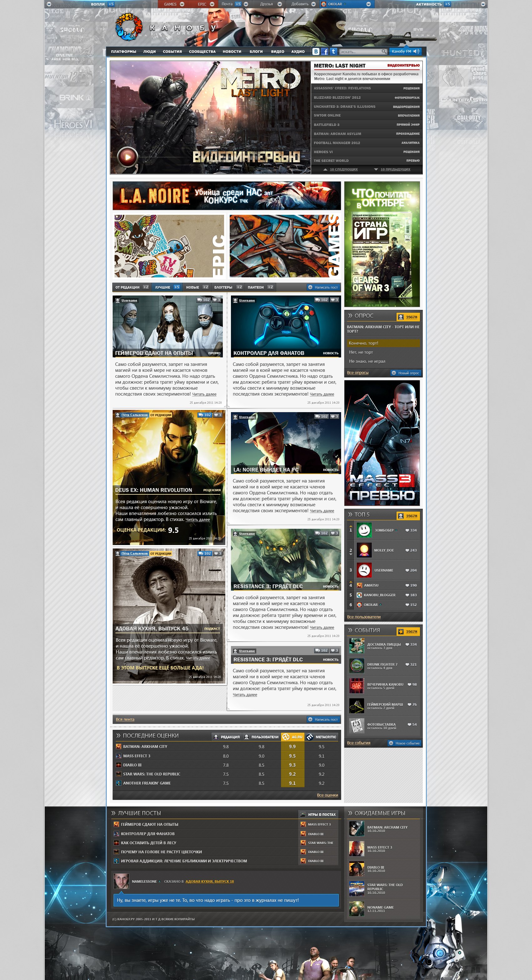Click the ОПРОС user count badge 25678
The width and height of the screenshot is (532, 980).
(408, 317)
